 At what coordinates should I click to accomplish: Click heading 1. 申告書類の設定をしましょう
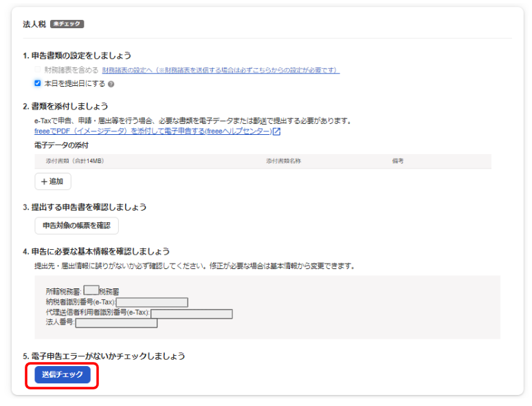(x=77, y=55)
